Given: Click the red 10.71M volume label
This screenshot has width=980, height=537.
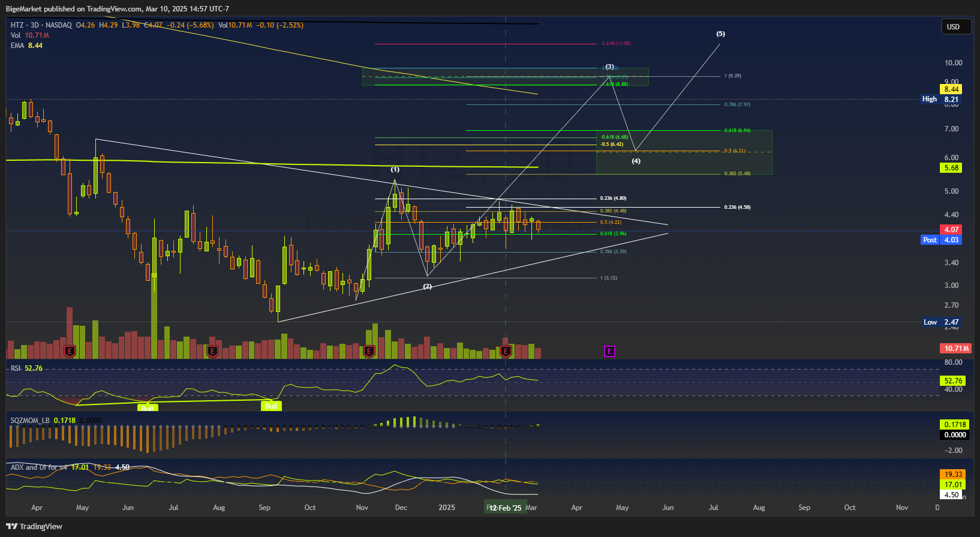Looking at the screenshot, I should [957, 349].
